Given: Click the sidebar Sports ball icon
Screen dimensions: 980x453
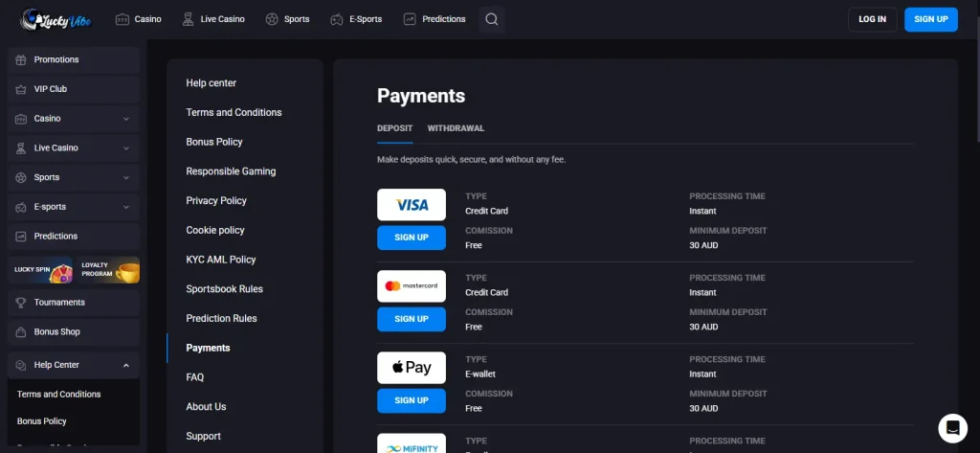Looking at the screenshot, I should (21, 178).
